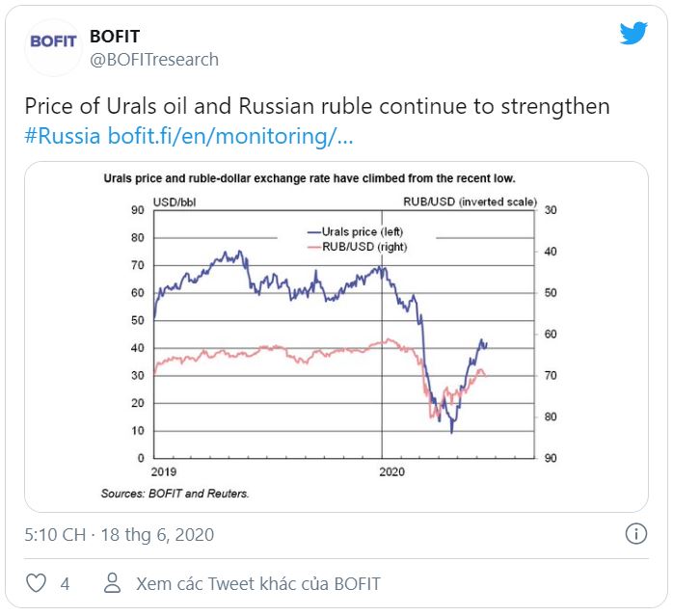Click the like count number 4
Viewport: 673px width, 616px height.
pyautogui.click(x=65, y=583)
